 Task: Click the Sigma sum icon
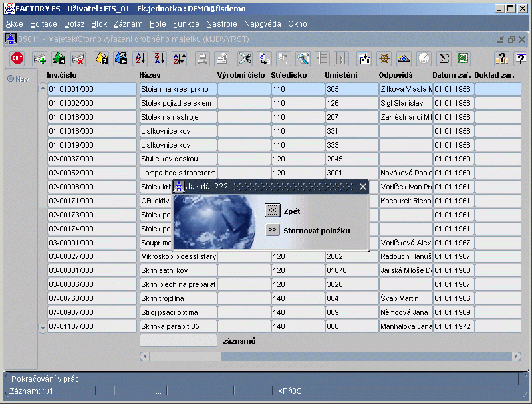pyautogui.click(x=444, y=58)
